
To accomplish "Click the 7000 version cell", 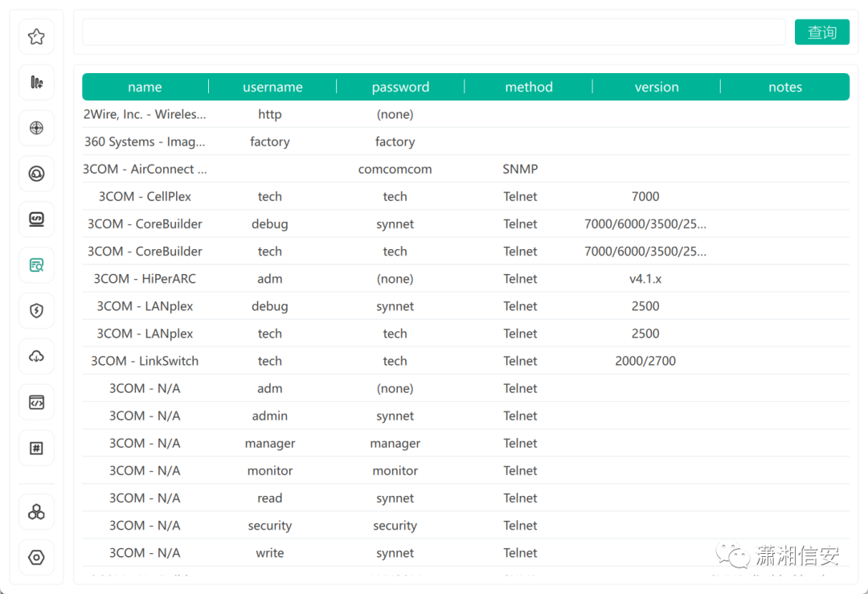I will 645,196.
